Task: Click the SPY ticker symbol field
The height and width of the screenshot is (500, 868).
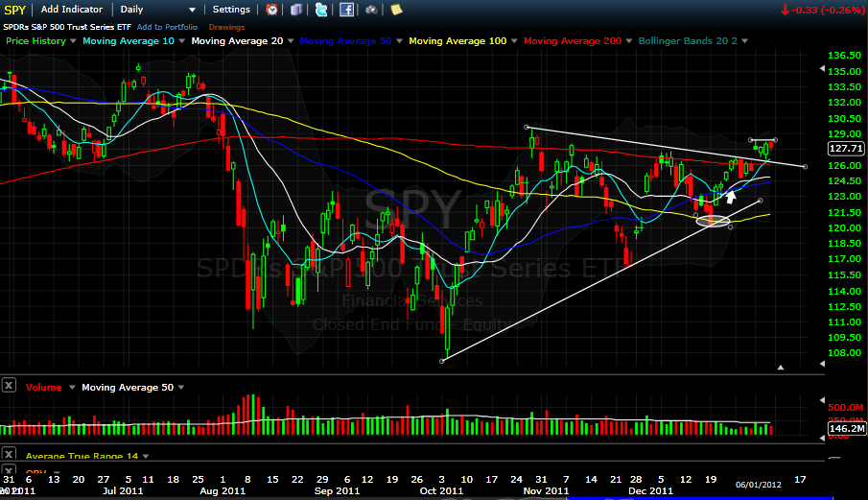Action: click(15, 10)
